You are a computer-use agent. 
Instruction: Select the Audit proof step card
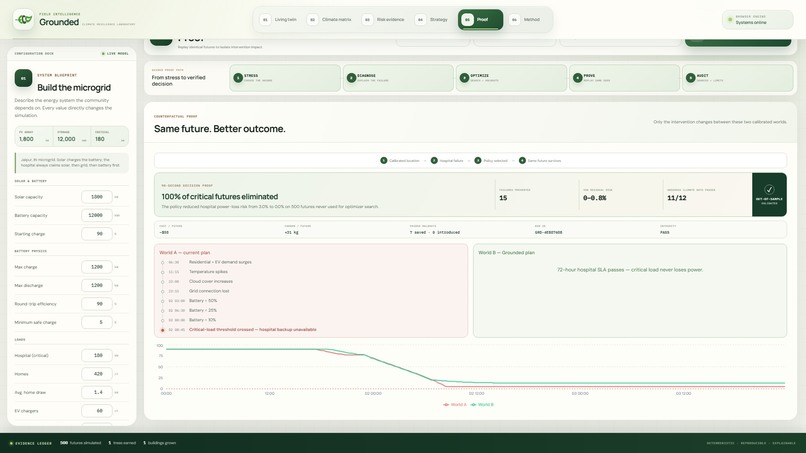[x=738, y=78]
